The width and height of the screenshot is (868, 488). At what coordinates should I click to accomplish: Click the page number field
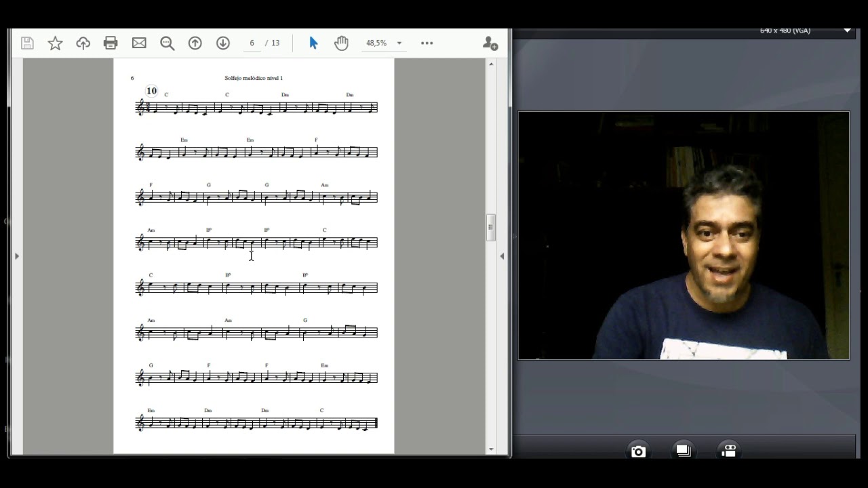click(252, 43)
